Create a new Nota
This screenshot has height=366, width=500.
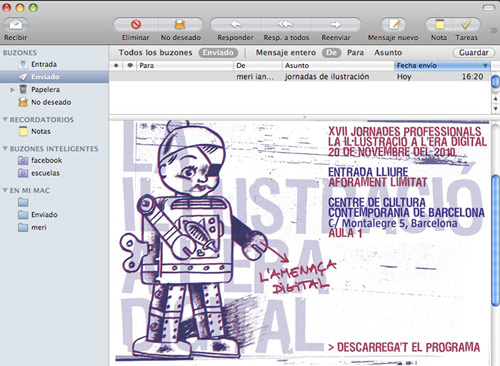point(439,24)
